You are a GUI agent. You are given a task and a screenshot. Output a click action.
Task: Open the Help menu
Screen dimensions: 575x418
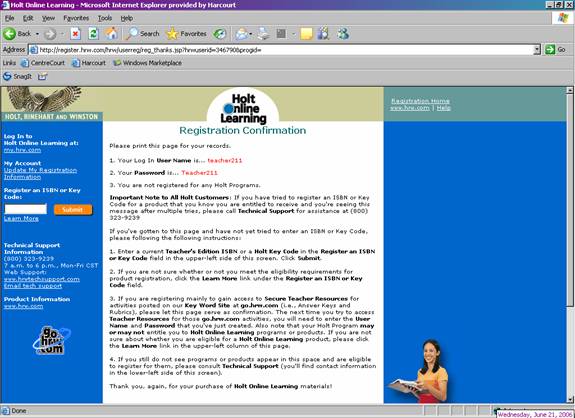(127, 18)
